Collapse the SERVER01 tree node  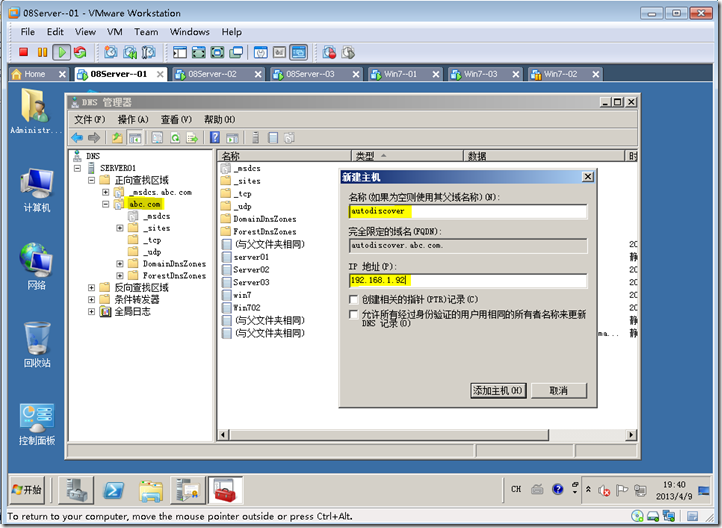coord(77,168)
